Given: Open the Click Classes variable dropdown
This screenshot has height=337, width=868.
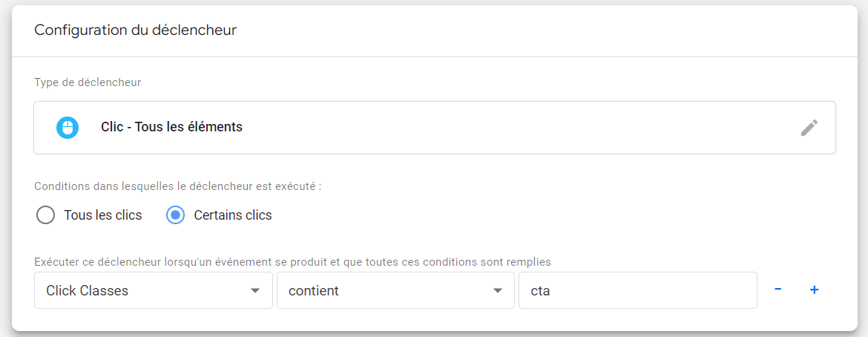Looking at the screenshot, I should pyautogui.click(x=141, y=290).
